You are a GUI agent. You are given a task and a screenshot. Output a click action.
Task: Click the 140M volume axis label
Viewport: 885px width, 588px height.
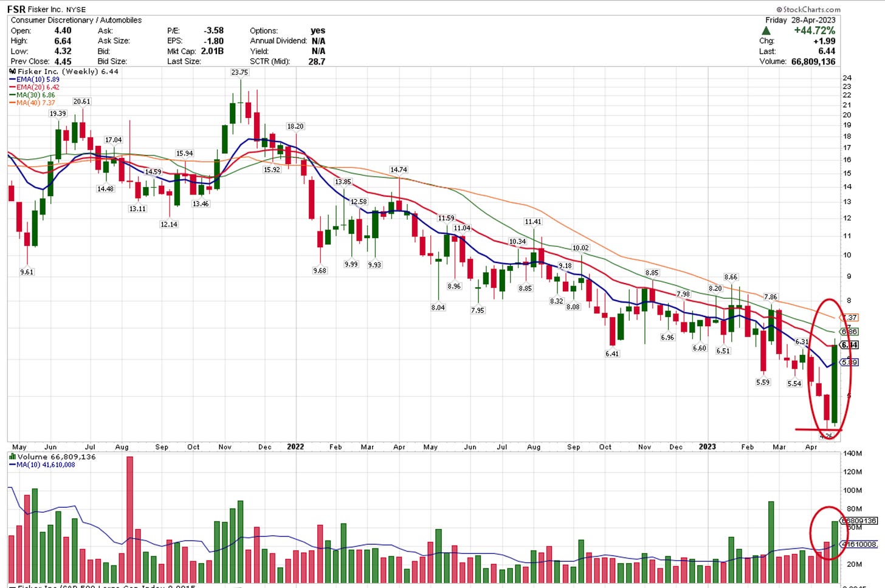pyautogui.click(x=853, y=453)
